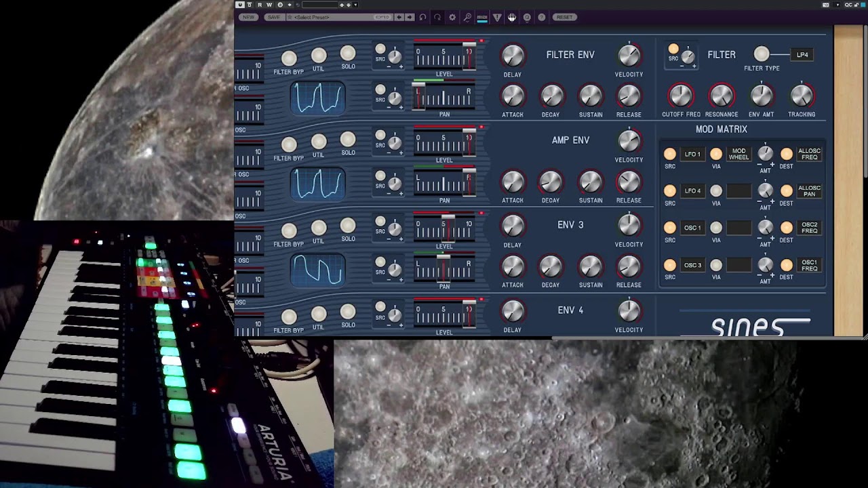868x488 pixels.
Task: Toggle the MIDI indicator icon in the toolbar
Action: coord(482,17)
